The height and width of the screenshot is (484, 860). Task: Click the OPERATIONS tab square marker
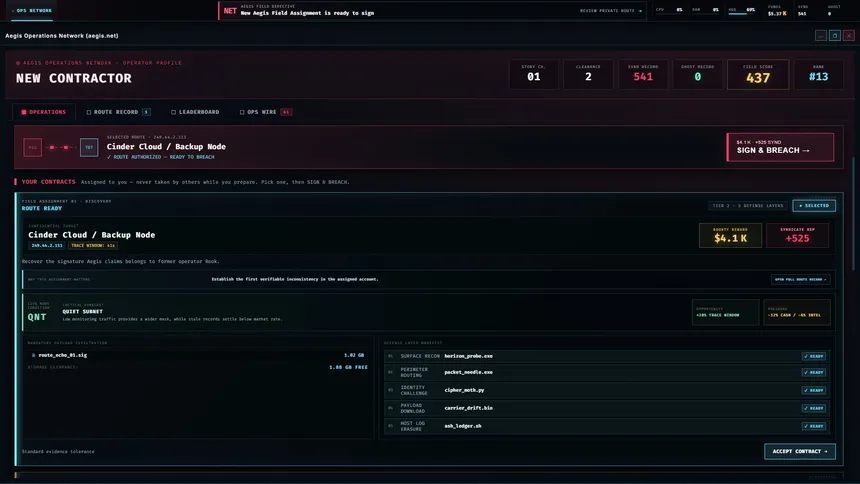pos(24,112)
